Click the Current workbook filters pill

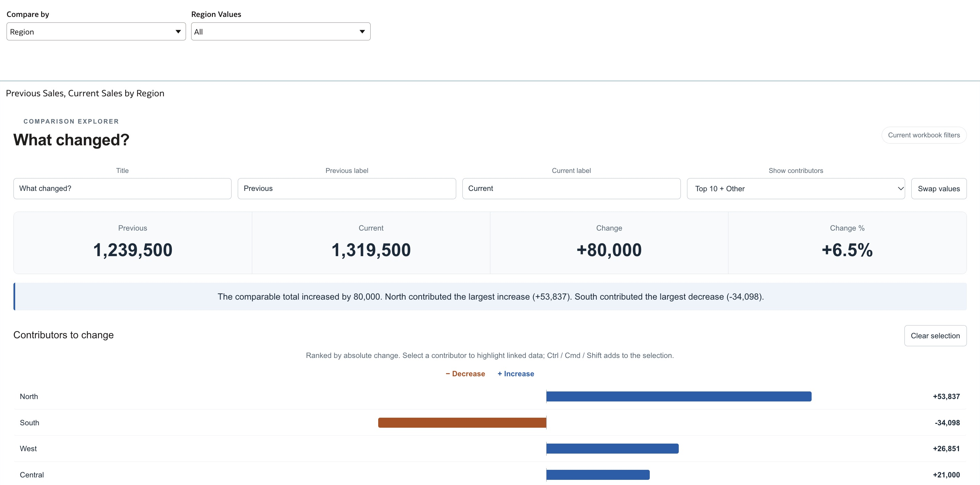pyautogui.click(x=924, y=135)
